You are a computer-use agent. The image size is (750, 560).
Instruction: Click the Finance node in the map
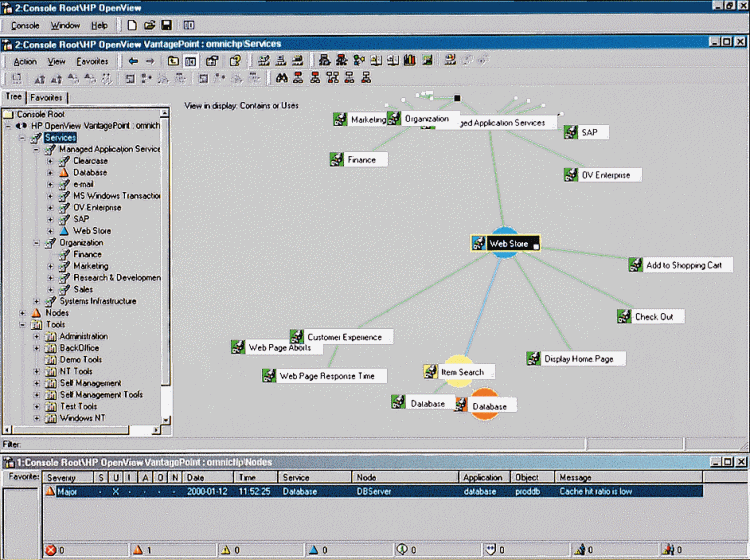point(358,160)
